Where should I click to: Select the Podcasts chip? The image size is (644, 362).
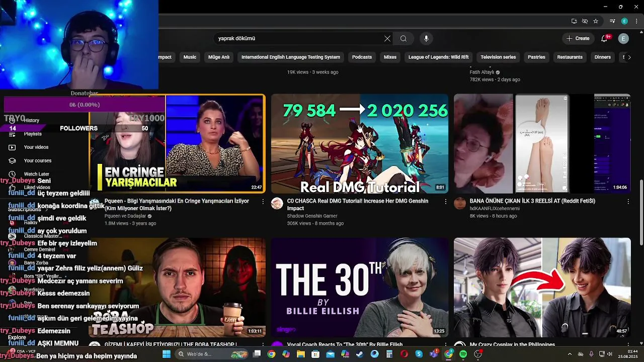(x=362, y=57)
